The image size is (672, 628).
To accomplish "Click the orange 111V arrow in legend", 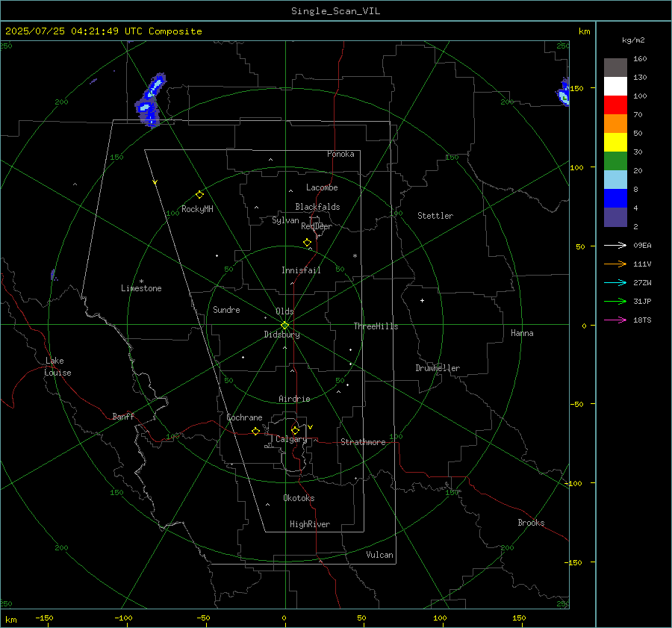I will pyautogui.click(x=615, y=264).
